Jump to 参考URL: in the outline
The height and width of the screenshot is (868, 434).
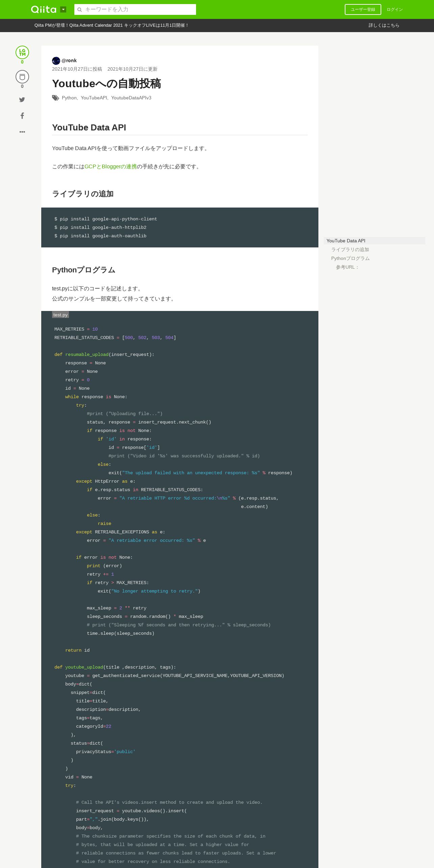347,267
